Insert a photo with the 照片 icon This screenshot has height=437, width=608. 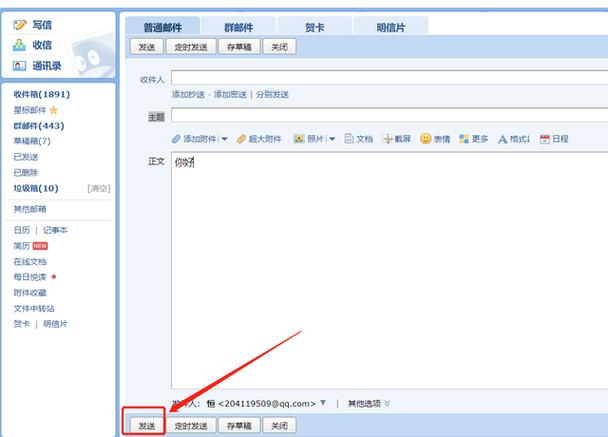coord(299,139)
